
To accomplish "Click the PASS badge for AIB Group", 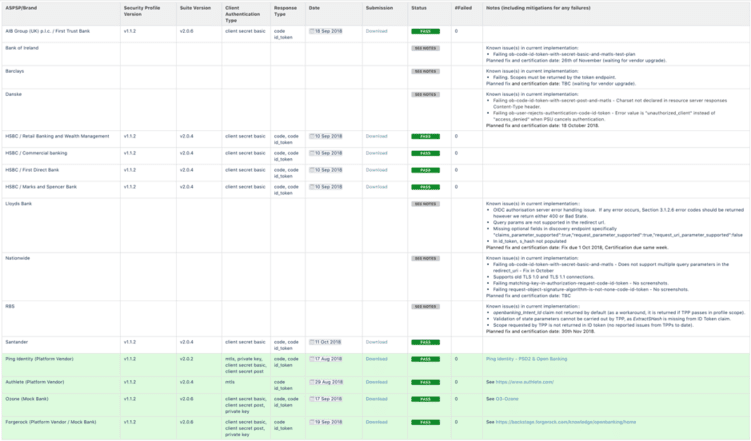I will point(425,32).
